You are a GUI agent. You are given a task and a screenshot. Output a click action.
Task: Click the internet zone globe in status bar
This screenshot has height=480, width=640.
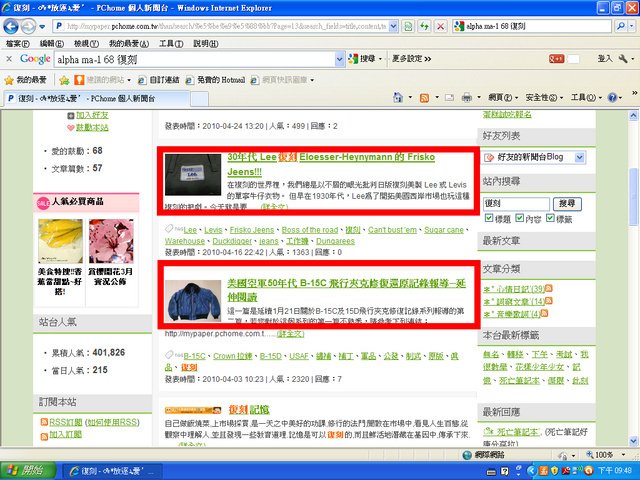[467, 455]
